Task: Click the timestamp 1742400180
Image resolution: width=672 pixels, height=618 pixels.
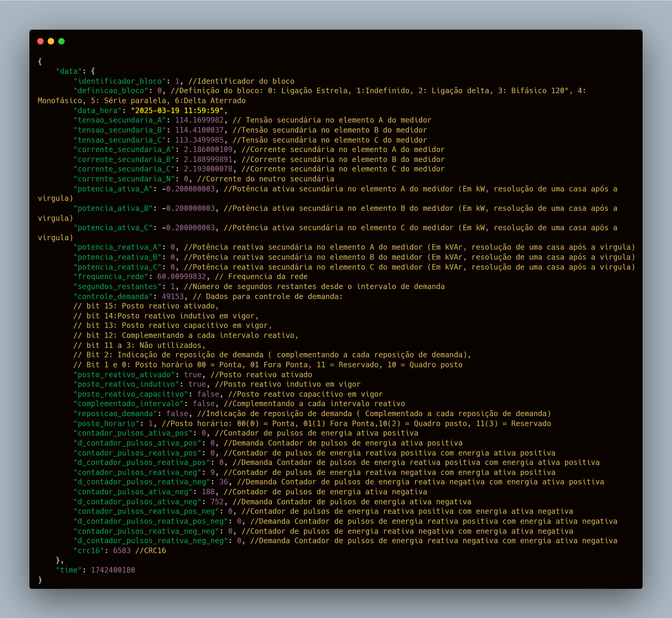Action: (113, 570)
